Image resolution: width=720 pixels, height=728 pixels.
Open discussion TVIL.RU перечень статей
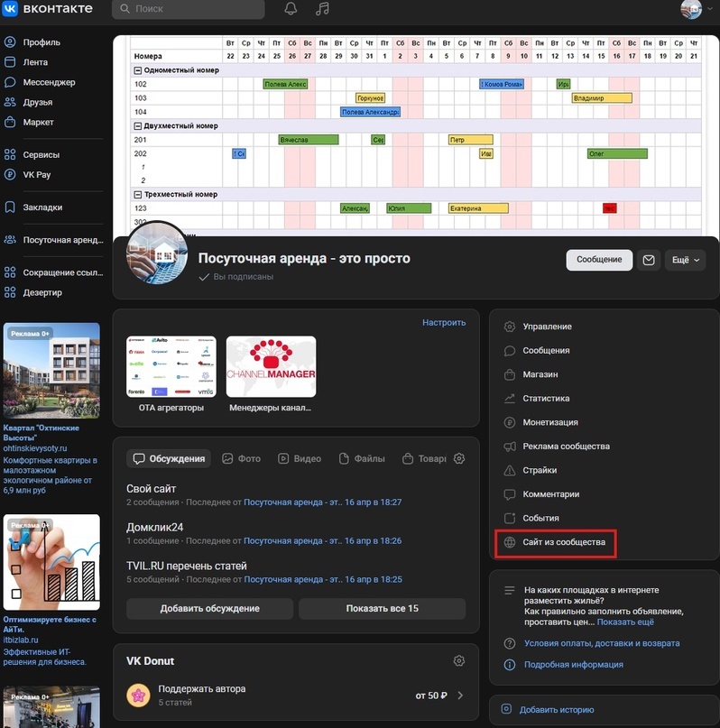186,566
